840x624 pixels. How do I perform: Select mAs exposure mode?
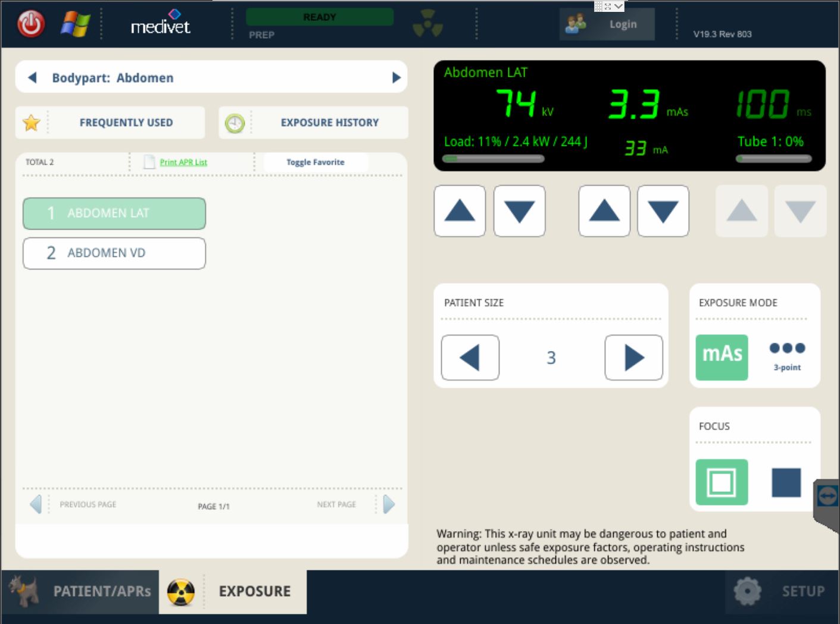(x=722, y=357)
